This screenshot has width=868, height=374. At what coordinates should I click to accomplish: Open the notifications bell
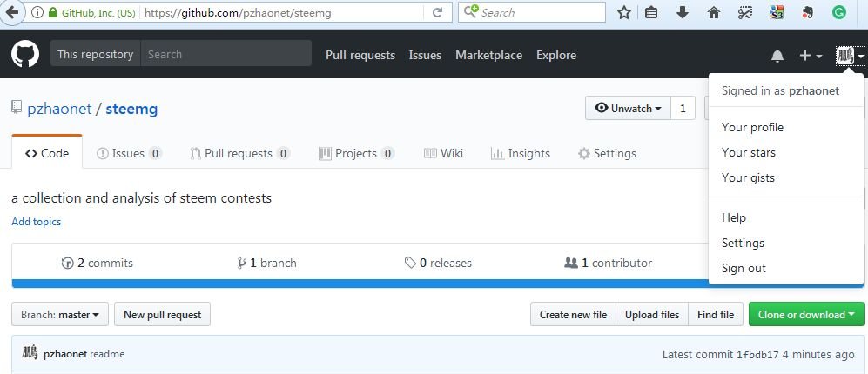(777, 56)
